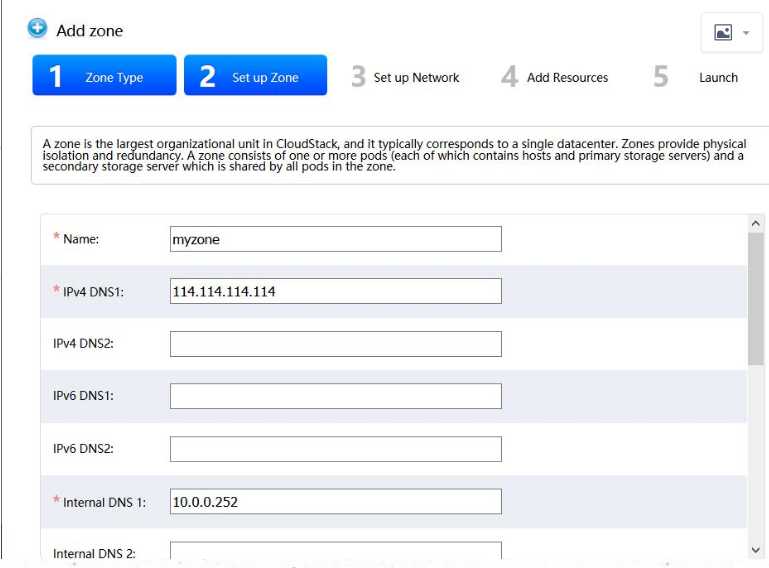Click the vertical scrollbar thumb of the form

click(x=755, y=299)
